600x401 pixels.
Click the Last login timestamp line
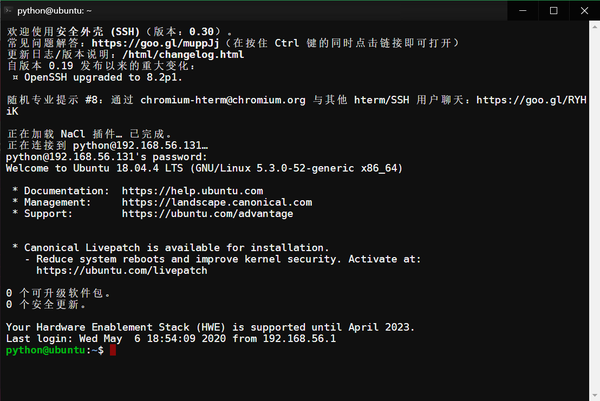pyautogui.click(x=171, y=339)
